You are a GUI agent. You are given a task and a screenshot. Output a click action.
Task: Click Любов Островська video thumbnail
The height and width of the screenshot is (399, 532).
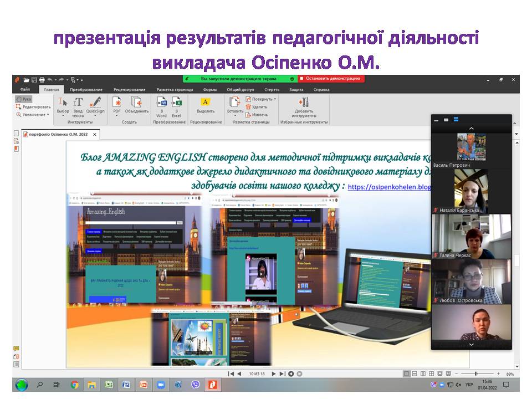[471, 282]
